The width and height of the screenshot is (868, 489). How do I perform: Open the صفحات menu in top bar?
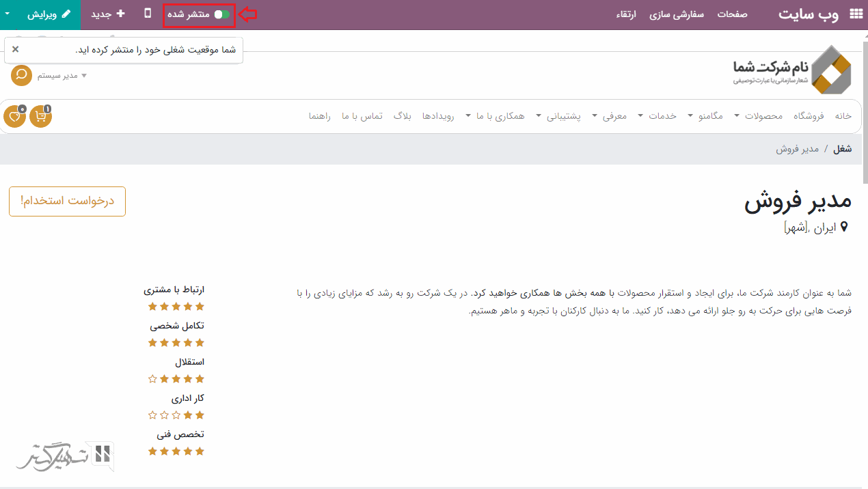pyautogui.click(x=732, y=14)
